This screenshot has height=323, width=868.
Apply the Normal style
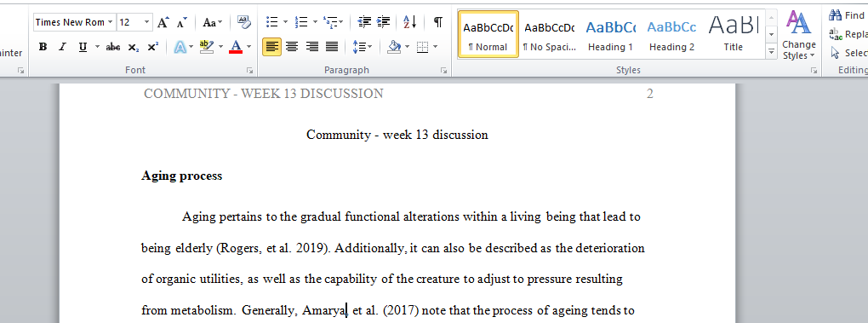click(x=488, y=34)
